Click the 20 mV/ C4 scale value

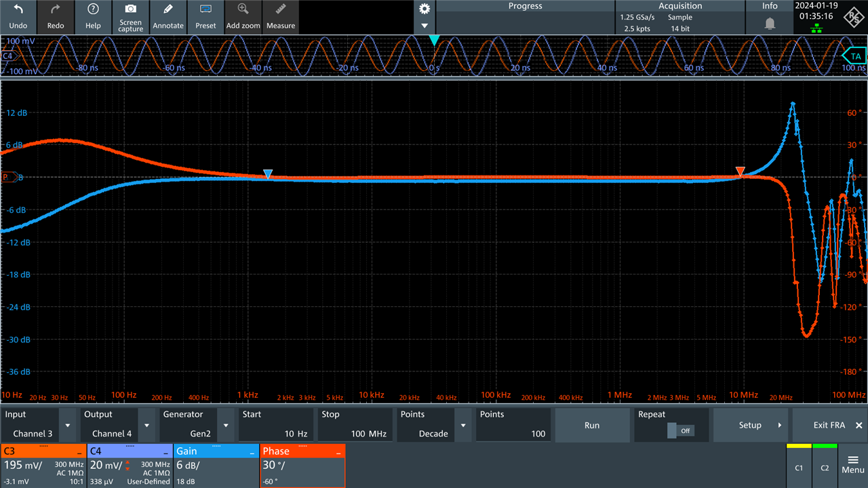pos(106,465)
